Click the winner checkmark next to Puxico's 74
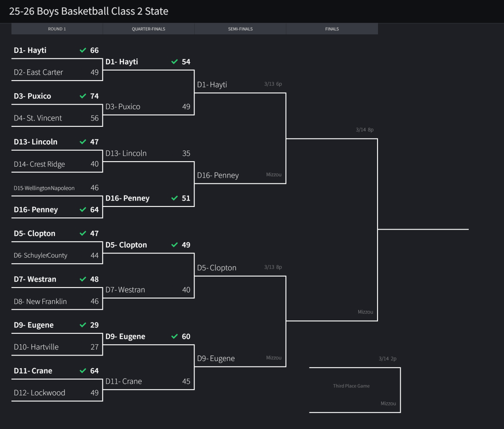The width and height of the screenshot is (504, 429). (83, 96)
